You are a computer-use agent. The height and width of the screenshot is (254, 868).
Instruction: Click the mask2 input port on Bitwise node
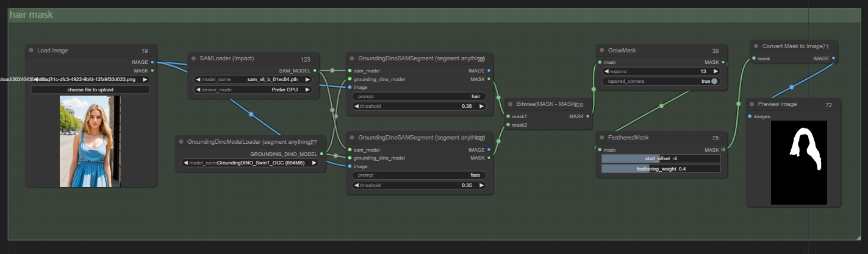508,125
